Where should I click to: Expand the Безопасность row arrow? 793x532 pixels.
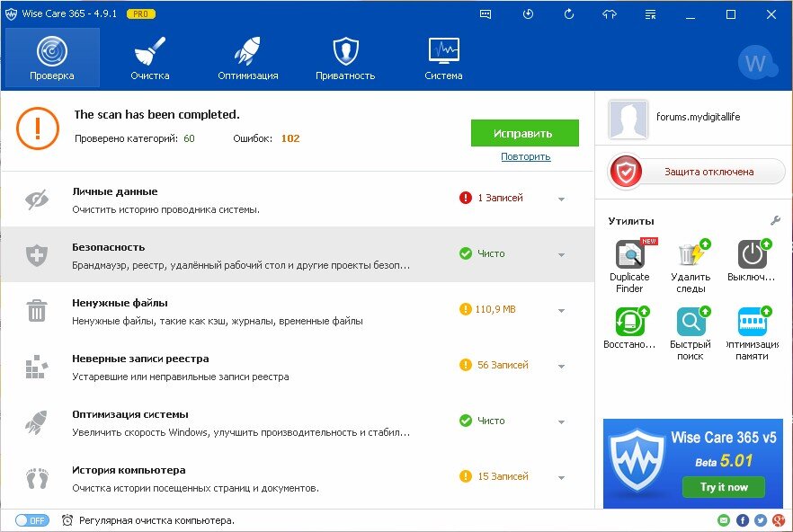pos(561,254)
